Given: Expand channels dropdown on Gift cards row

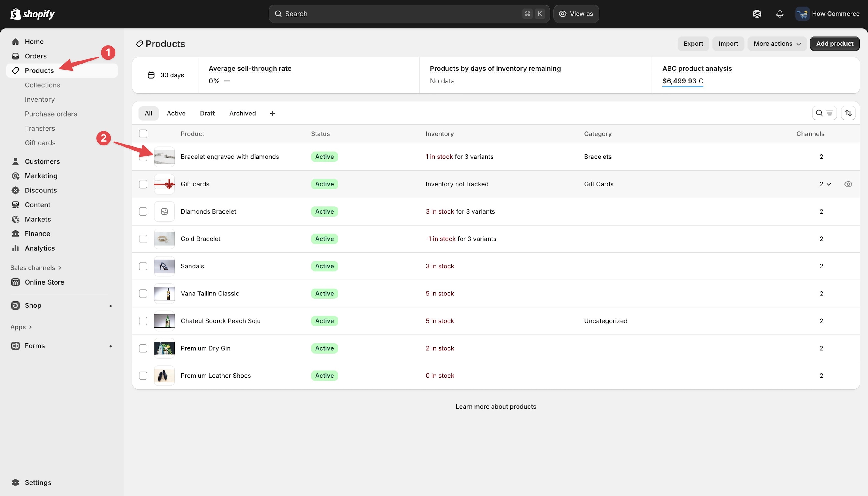Looking at the screenshot, I should (x=825, y=184).
